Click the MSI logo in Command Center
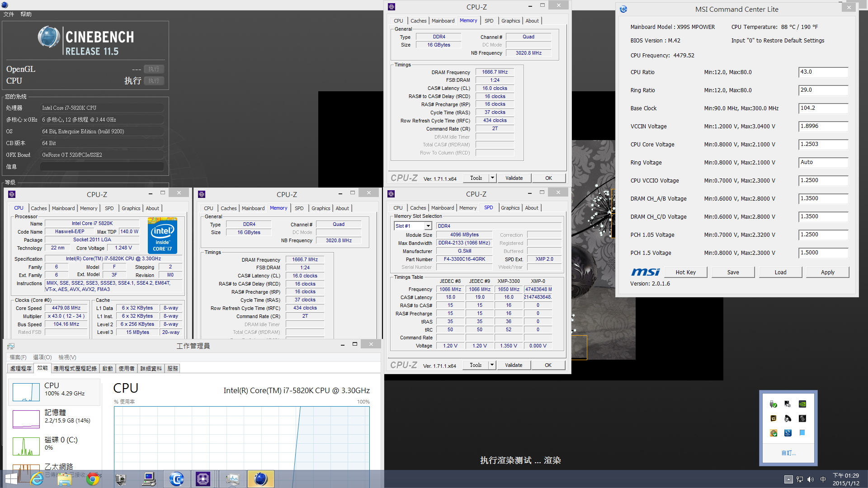Viewport: 868px width, 488px height. 646,272
